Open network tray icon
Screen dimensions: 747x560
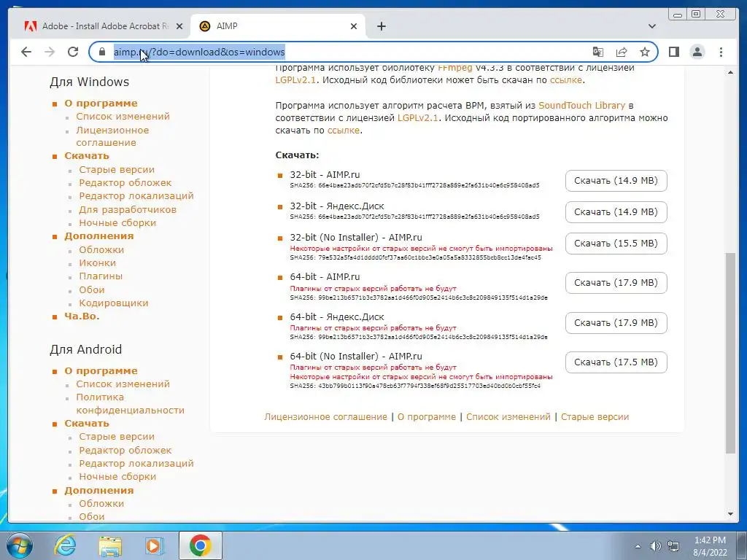(x=673, y=546)
